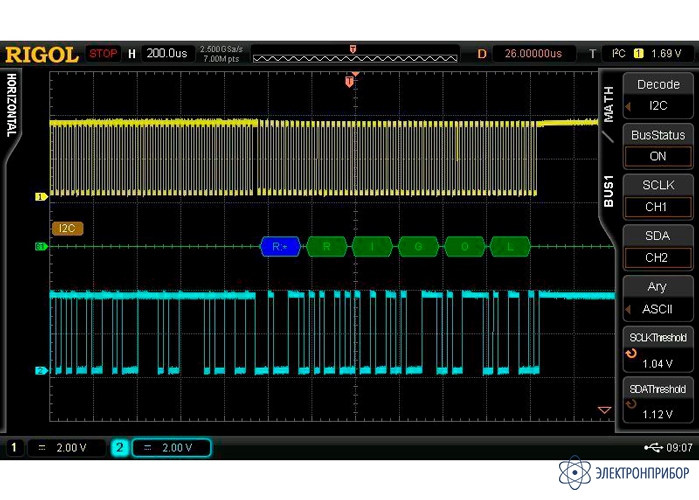Click the waveform memory position bar
699x500 pixels.
pos(355,54)
